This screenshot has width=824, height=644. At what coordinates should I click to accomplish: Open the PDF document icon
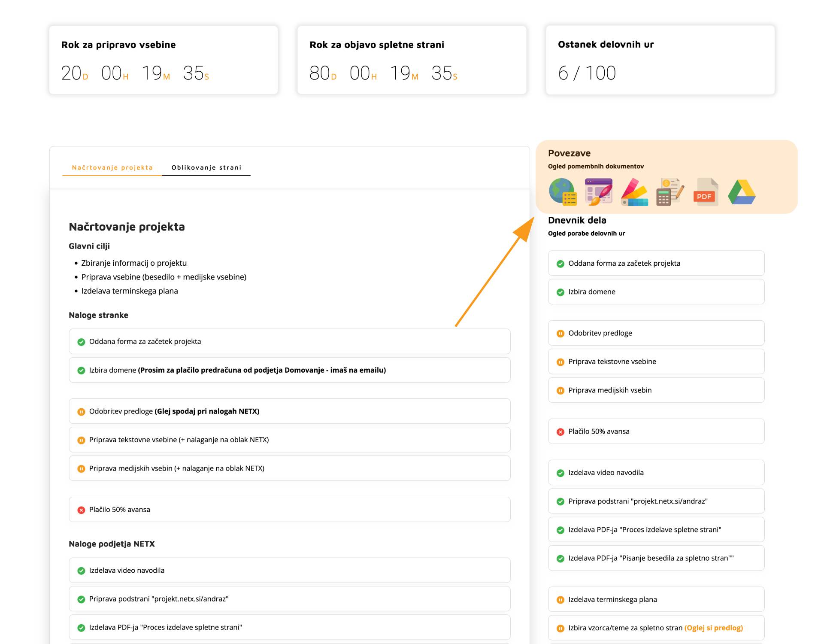pos(706,192)
